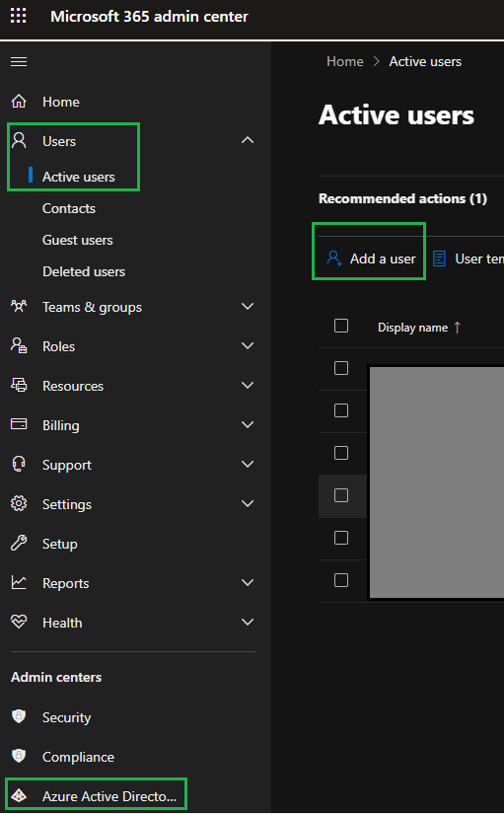
Task: Click the Billing card icon
Action: (x=19, y=424)
